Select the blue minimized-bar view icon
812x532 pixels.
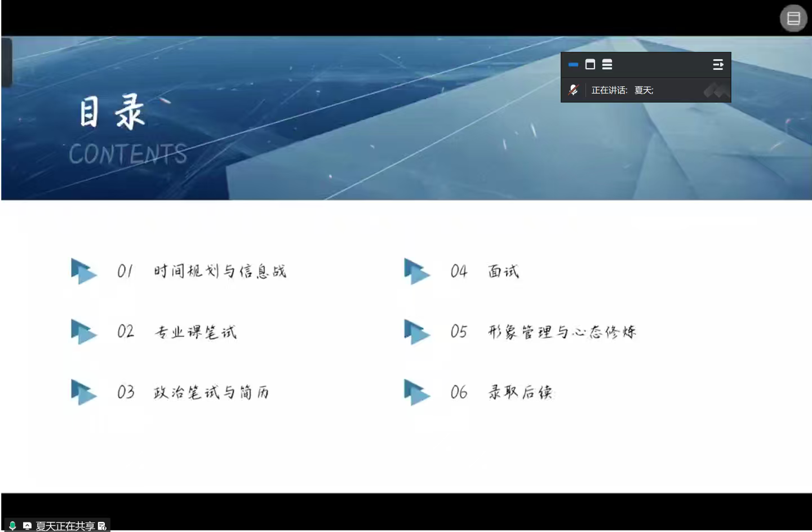pyautogui.click(x=573, y=65)
